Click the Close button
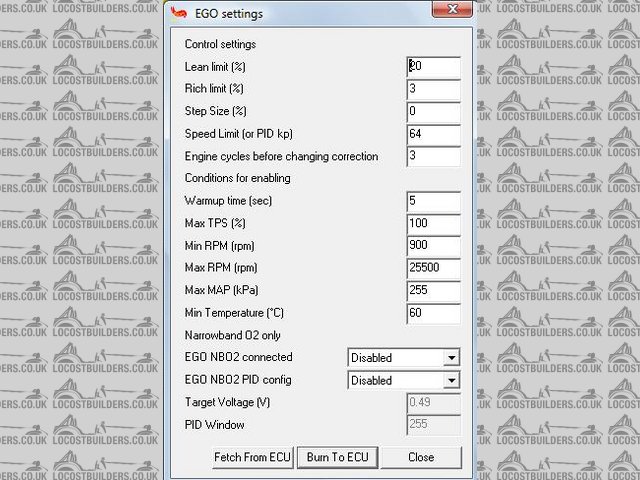The image size is (640, 480). tap(421, 457)
